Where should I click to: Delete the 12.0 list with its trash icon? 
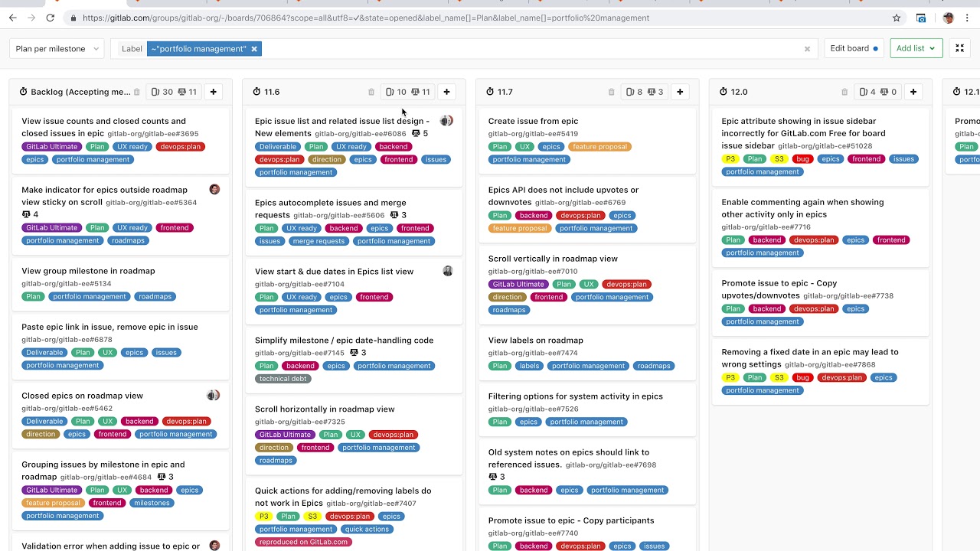click(x=844, y=92)
